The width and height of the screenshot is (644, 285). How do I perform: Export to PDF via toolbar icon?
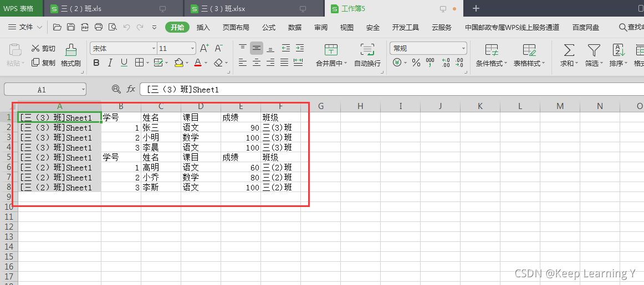point(85,28)
